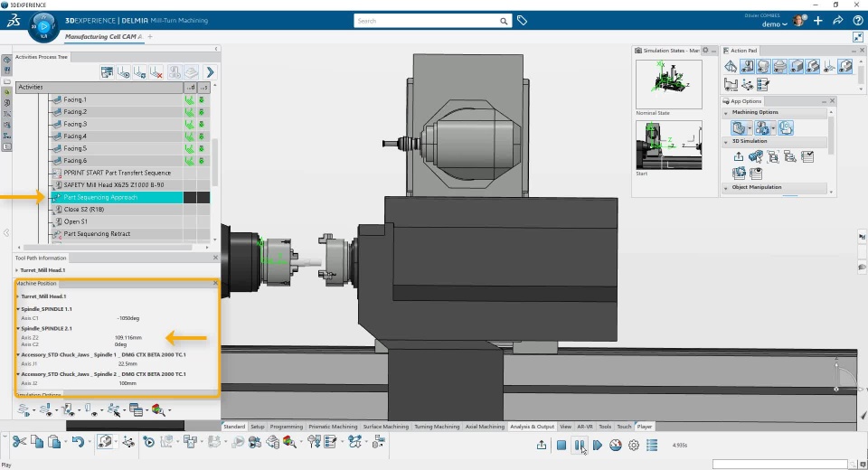The width and height of the screenshot is (868, 470).
Task: Toggle the last highlighted Action Pad visibility icon
Action: [x=844, y=66]
